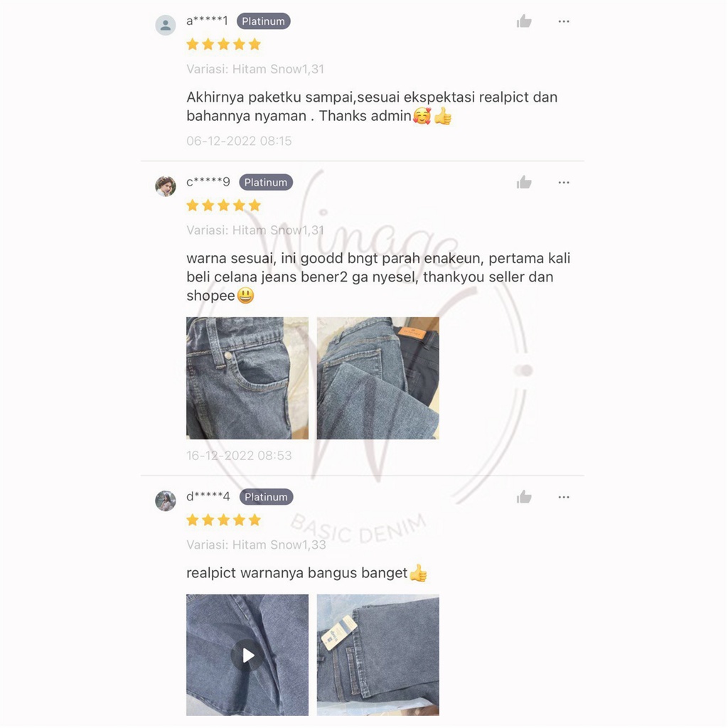Click the Platinum badge next to a*****1
728x728 pixels.
(263, 21)
